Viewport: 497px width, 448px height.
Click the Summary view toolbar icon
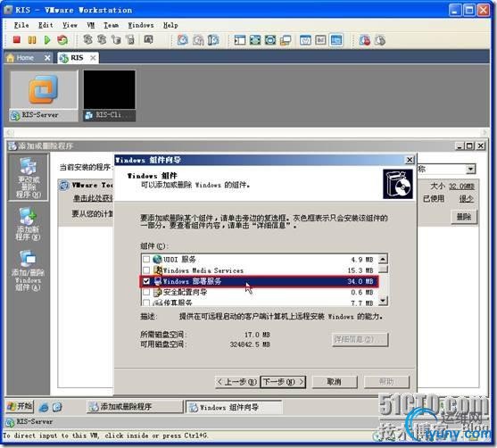[305, 40]
